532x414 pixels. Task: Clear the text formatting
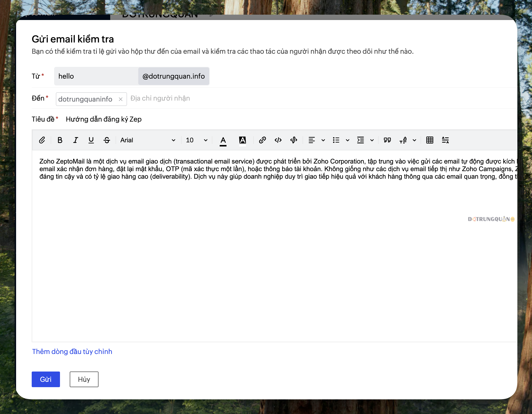pyautogui.click(x=445, y=140)
